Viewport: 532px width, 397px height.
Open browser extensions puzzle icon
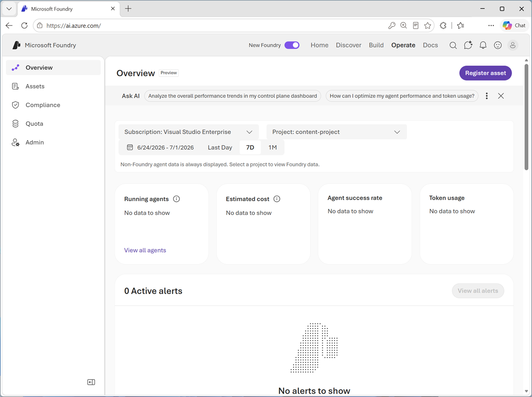click(443, 26)
